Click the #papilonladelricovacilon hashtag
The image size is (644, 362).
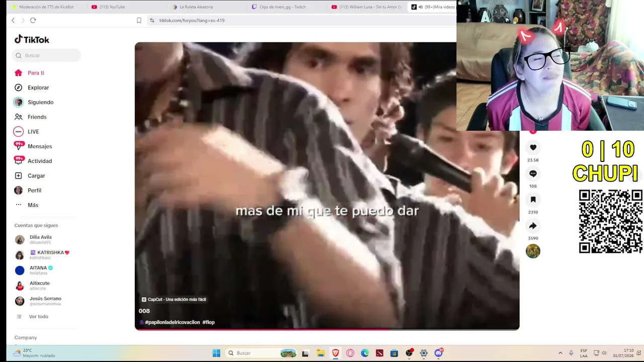(x=172, y=322)
